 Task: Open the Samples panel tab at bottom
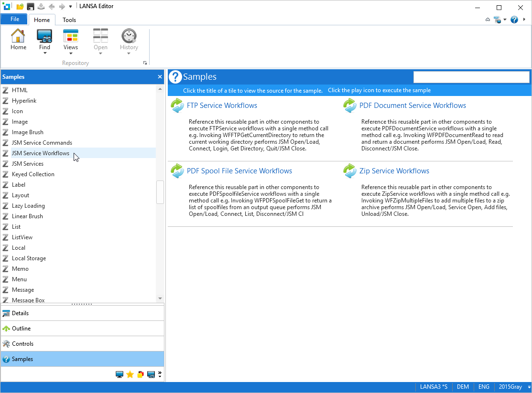[82, 359]
